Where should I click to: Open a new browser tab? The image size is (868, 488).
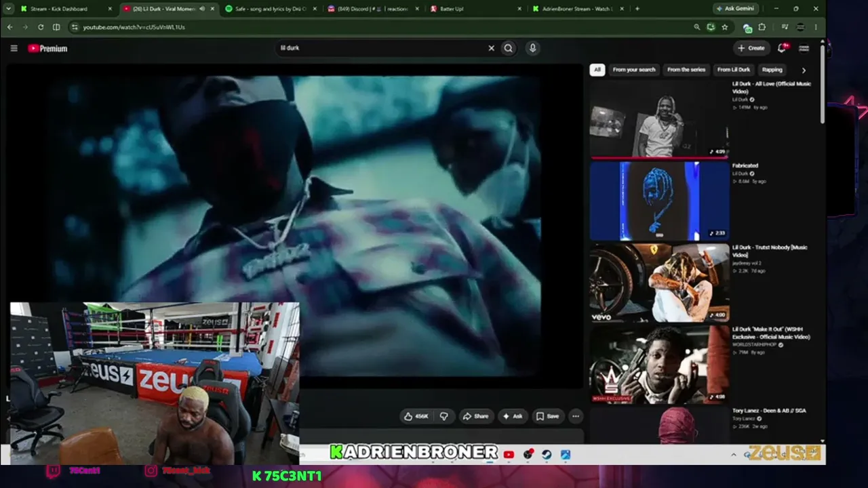point(637,9)
